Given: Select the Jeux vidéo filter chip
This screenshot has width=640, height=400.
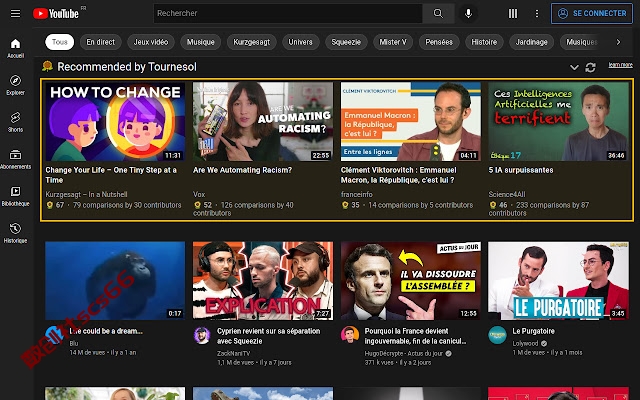Looking at the screenshot, I should point(151,42).
